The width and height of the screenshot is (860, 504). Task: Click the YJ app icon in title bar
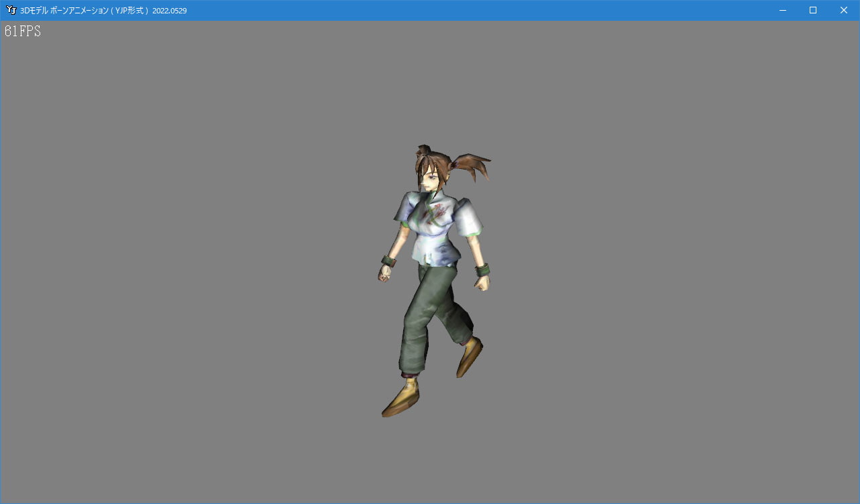point(11,10)
